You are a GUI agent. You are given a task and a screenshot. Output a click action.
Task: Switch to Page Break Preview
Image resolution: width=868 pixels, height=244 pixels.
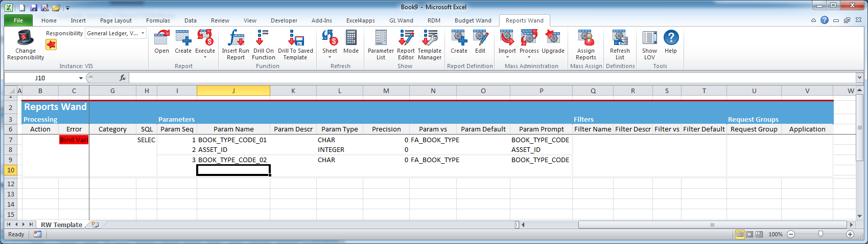759,234
